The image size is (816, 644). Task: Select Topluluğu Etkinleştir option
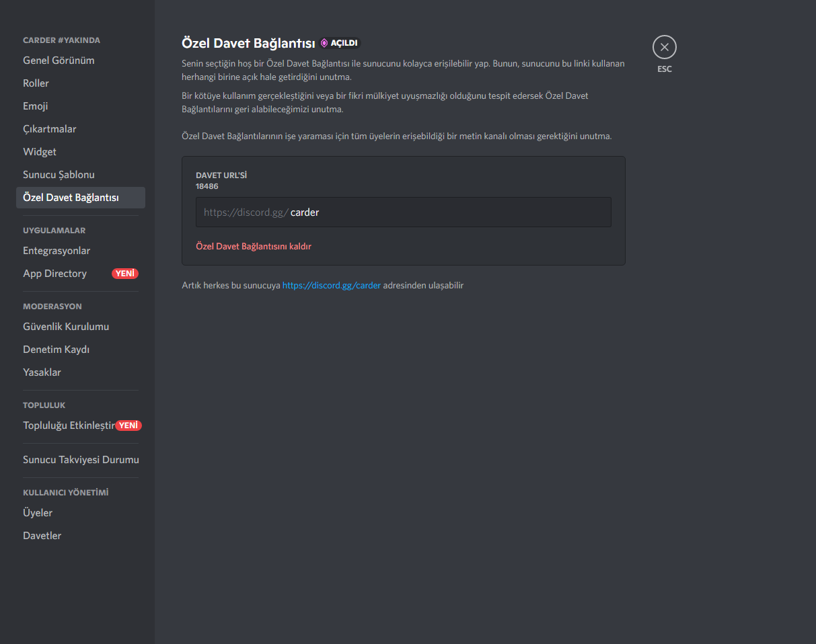(81, 426)
